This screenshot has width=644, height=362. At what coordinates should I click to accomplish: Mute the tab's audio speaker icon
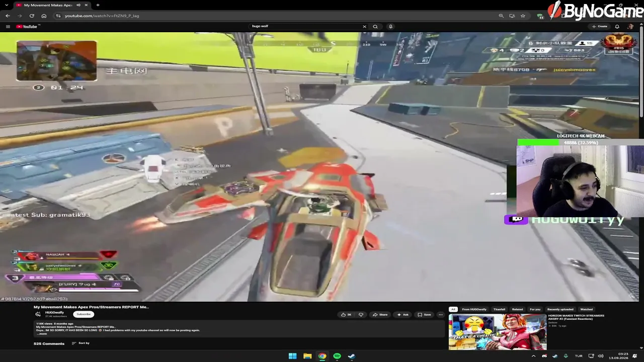[x=78, y=5]
